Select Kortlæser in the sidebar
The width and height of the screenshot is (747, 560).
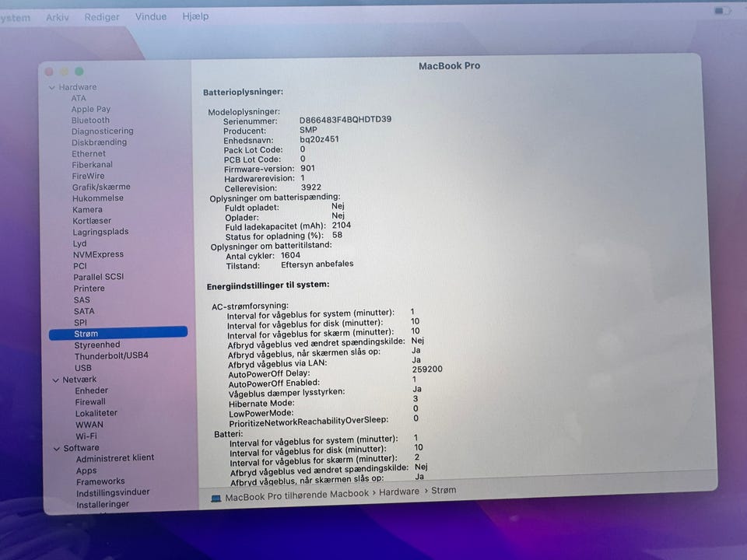(92, 221)
